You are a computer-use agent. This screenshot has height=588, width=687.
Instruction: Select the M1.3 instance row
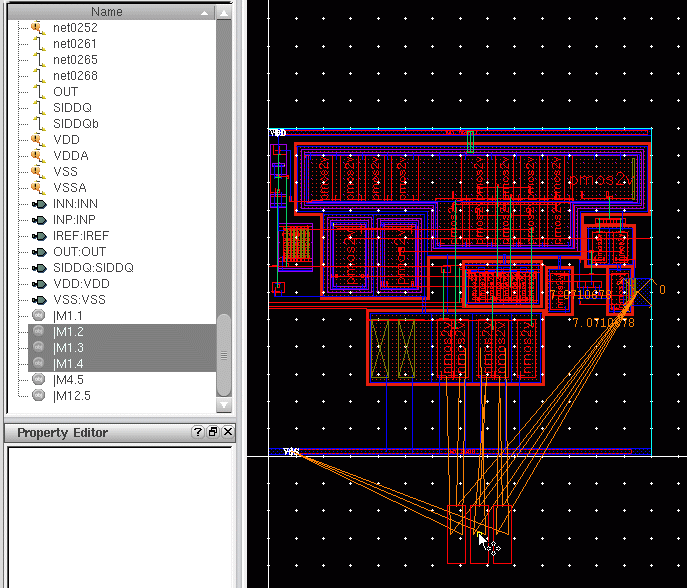pos(68,348)
